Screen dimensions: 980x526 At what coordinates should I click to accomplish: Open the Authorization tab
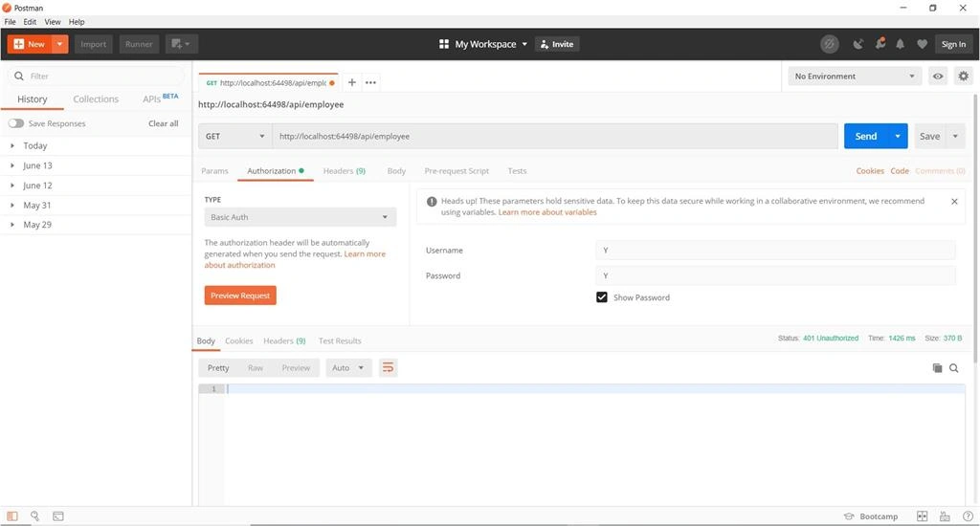pos(276,171)
